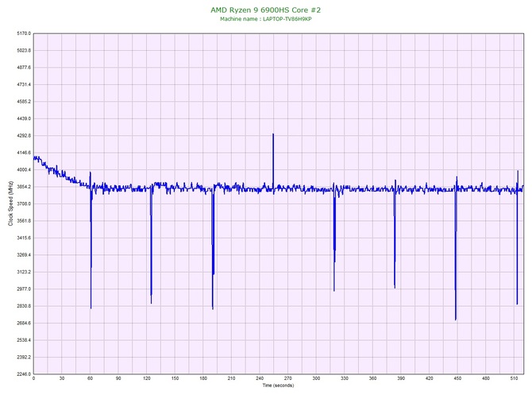Click the 4146.6 y-axis value
Image resolution: width=532 pixels, height=399 pixels.
[24, 153]
